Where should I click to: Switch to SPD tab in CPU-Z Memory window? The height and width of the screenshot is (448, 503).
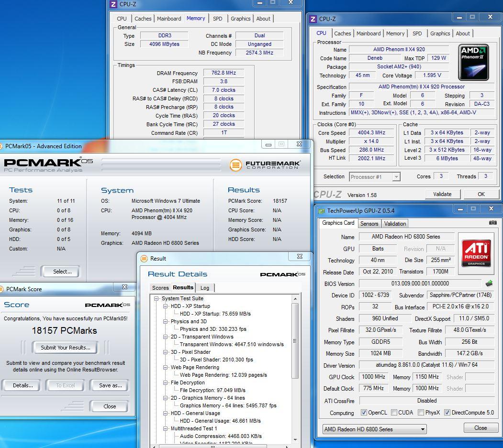(217, 19)
